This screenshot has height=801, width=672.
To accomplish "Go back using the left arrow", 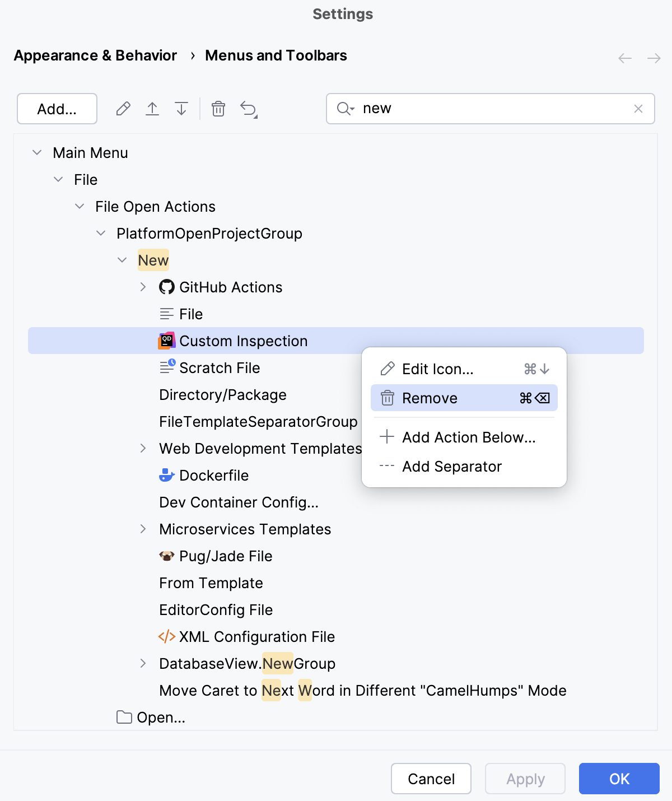I will click(625, 58).
